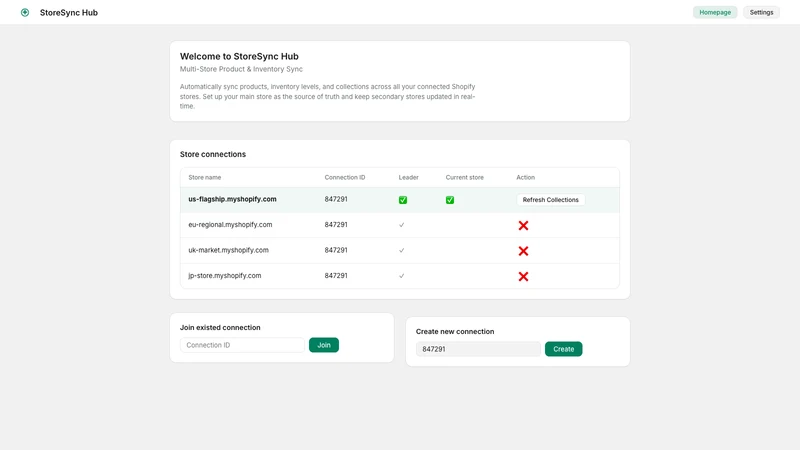Open the Settings tab
This screenshot has height=450, width=800.
click(761, 12)
